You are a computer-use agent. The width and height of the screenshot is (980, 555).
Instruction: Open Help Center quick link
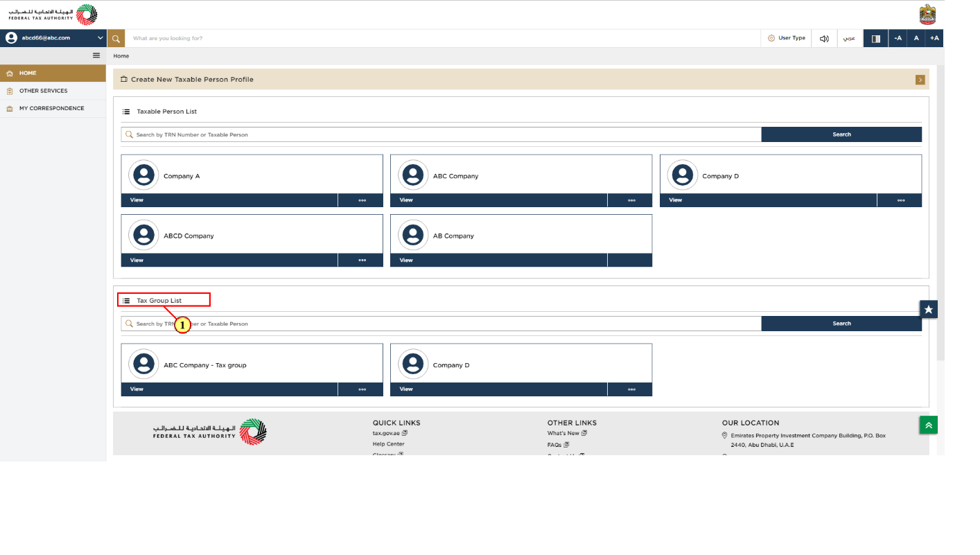[388, 444]
